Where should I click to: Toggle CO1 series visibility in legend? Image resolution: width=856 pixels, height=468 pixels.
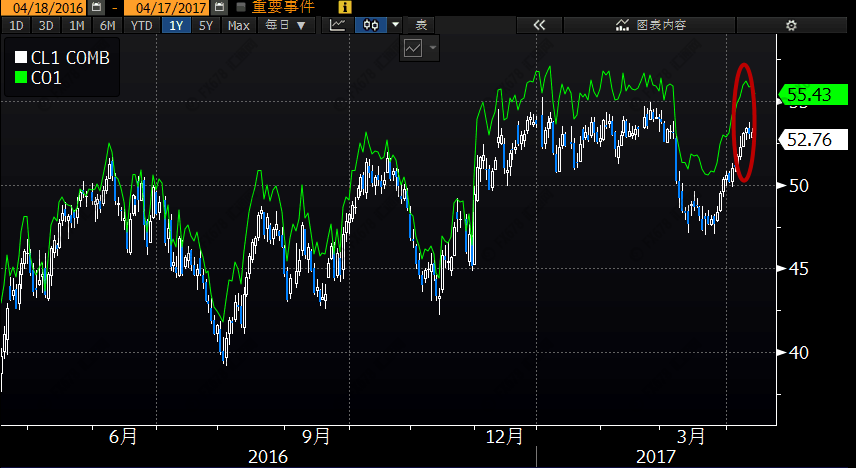point(21,77)
